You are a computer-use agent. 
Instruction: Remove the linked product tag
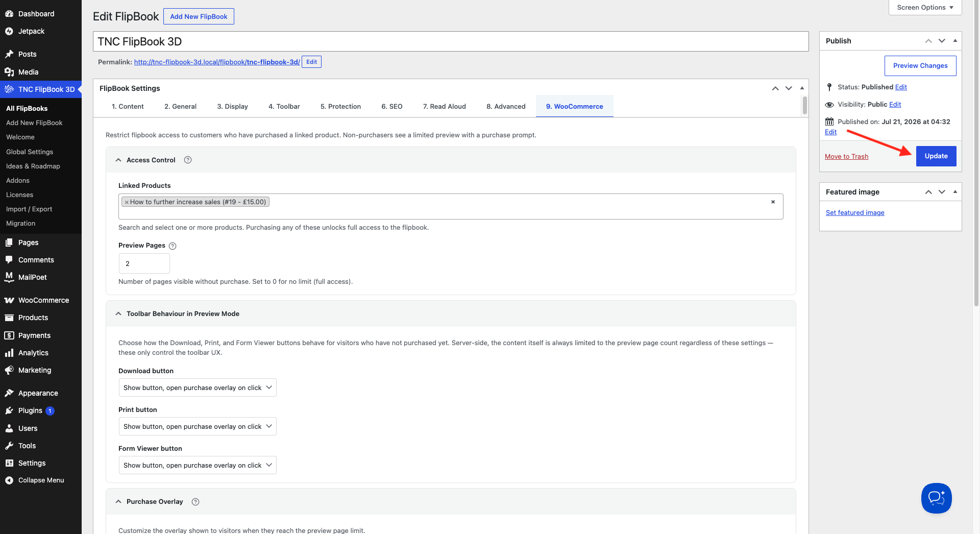coord(127,202)
